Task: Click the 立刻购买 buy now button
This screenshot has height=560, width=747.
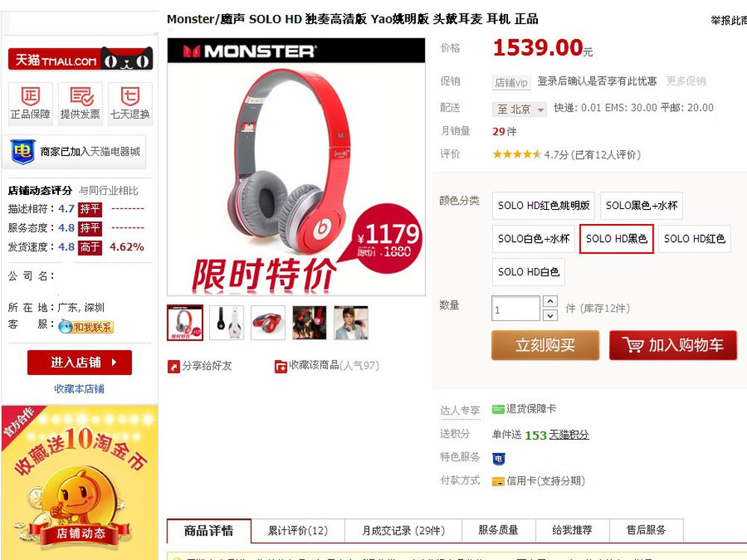Action: 545,345
